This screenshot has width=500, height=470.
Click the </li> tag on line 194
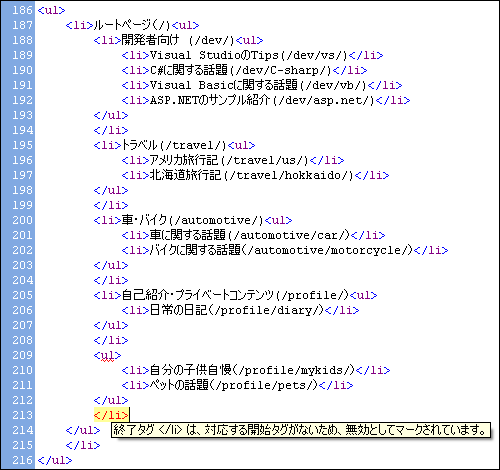coord(111,130)
